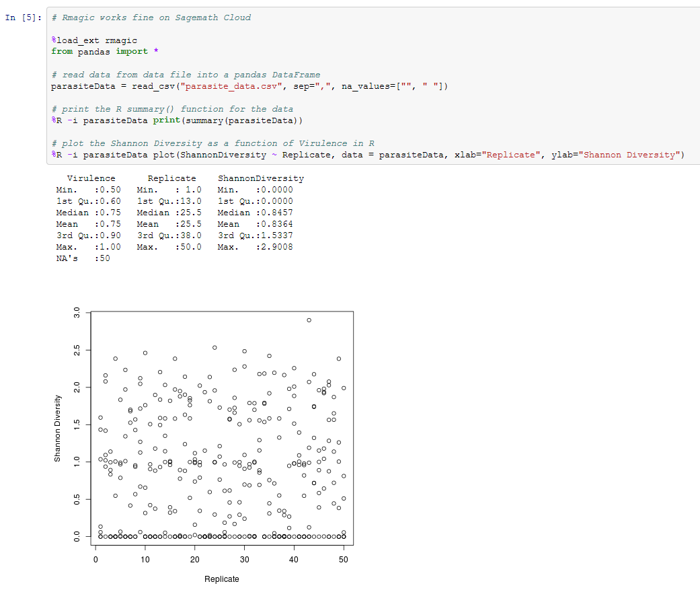Click the ylab="Shannon Diversity" string in code
Viewport: 700px width, 592px height.
617,155
